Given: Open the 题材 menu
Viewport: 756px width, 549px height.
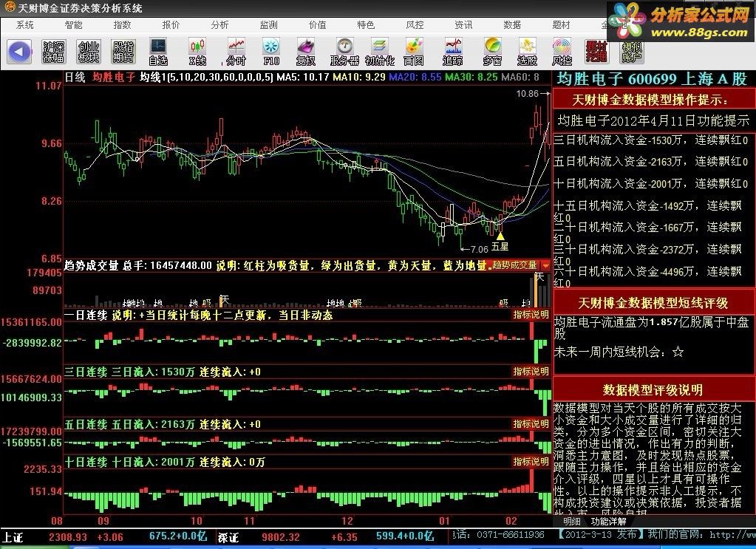Looking at the screenshot, I should pos(561,24).
